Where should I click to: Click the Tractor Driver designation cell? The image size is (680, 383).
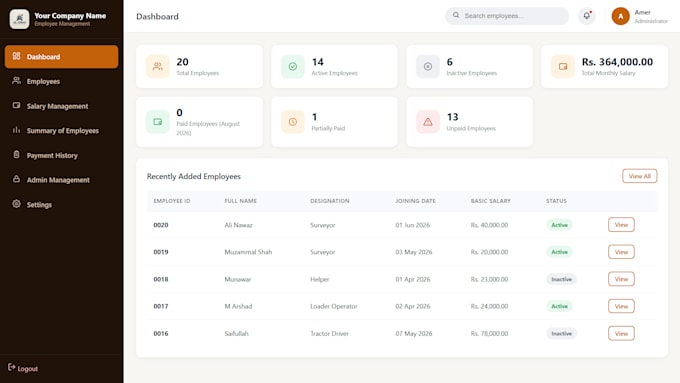pyautogui.click(x=329, y=334)
